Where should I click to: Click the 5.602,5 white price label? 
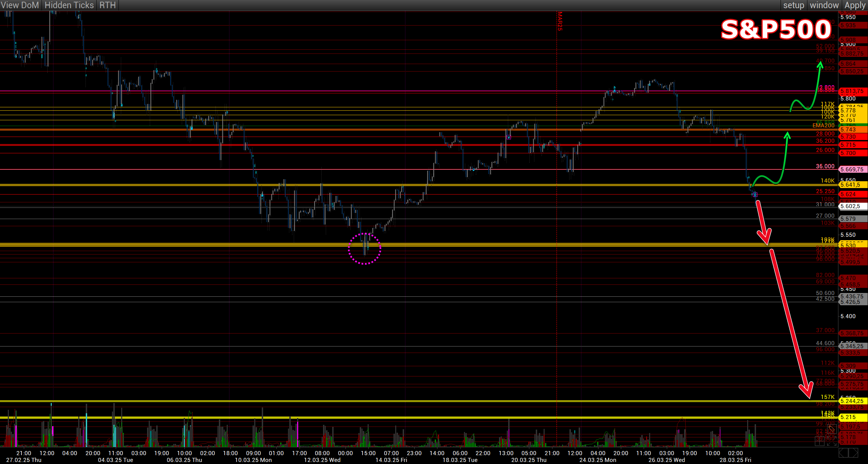[x=853, y=206]
